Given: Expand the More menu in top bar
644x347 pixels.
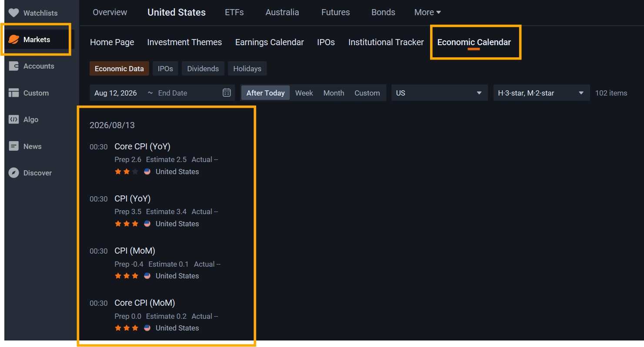Looking at the screenshot, I should pyautogui.click(x=427, y=12).
